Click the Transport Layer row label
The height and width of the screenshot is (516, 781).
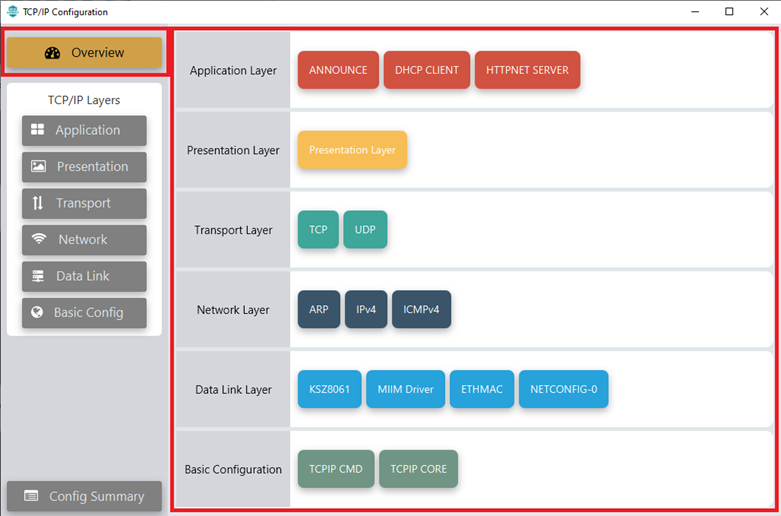point(233,230)
